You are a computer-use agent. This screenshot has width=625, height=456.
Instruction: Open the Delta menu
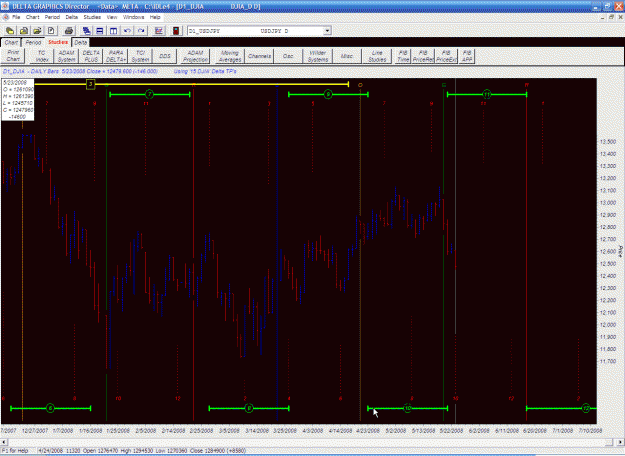72,17
